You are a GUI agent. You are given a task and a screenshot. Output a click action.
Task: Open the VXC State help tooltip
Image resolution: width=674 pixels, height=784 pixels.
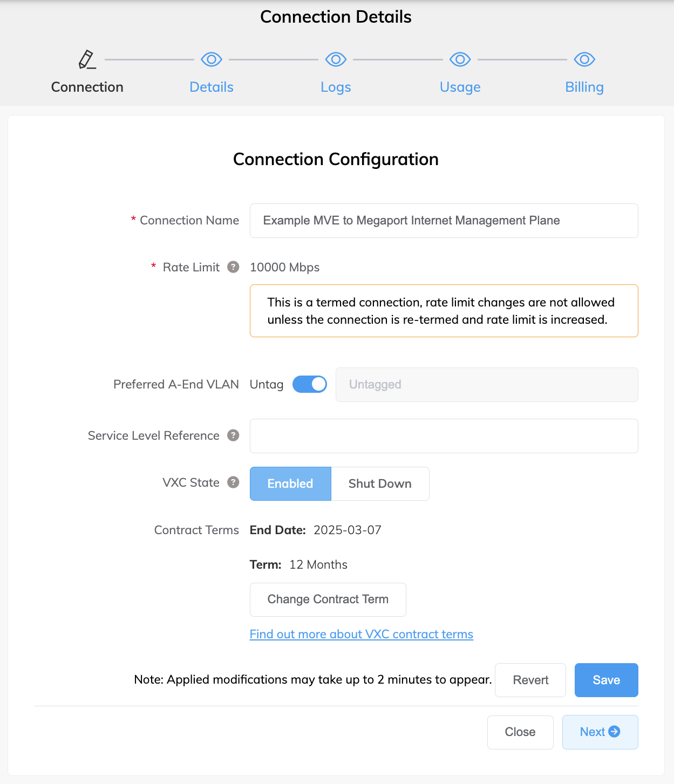pyautogui.click(x=233, y=482)
